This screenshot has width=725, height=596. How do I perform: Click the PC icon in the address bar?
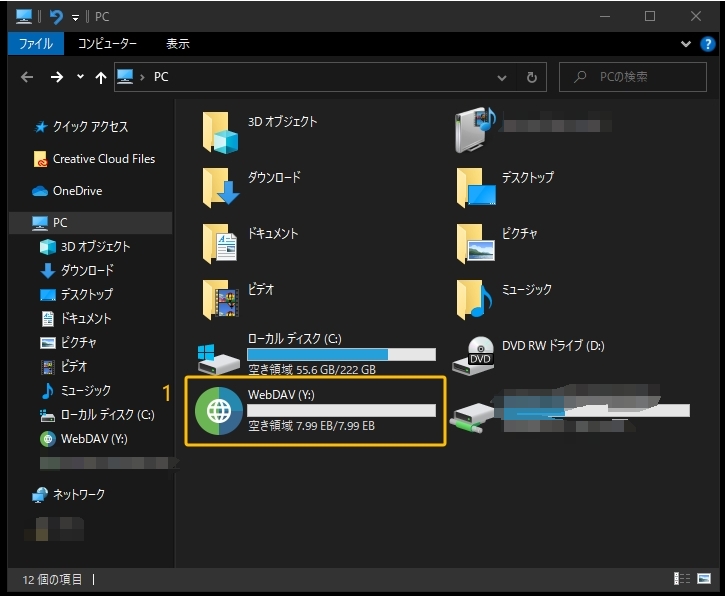125,76
